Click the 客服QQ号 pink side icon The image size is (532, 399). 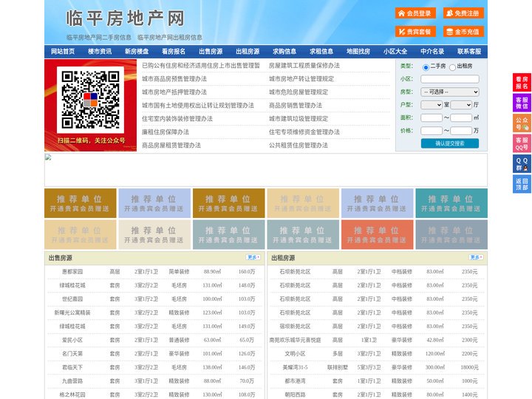tap(522, 143)
